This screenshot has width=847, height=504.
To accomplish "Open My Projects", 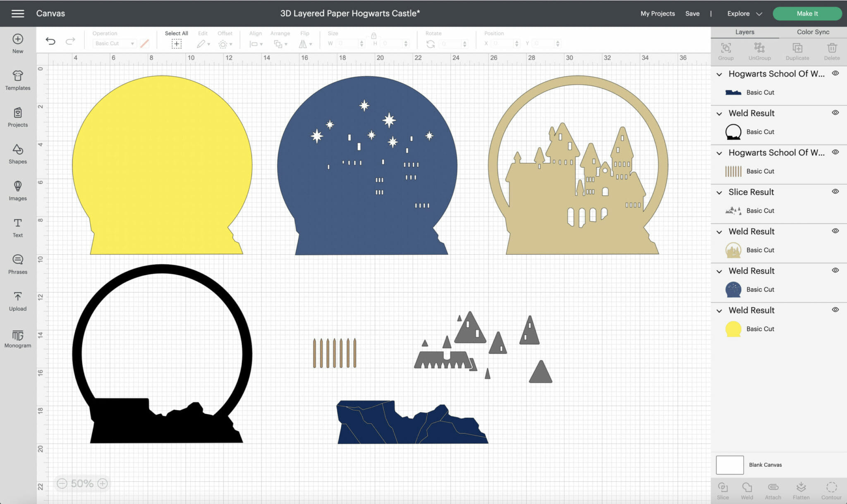I will pyautogui.click(x=658, y=14).
